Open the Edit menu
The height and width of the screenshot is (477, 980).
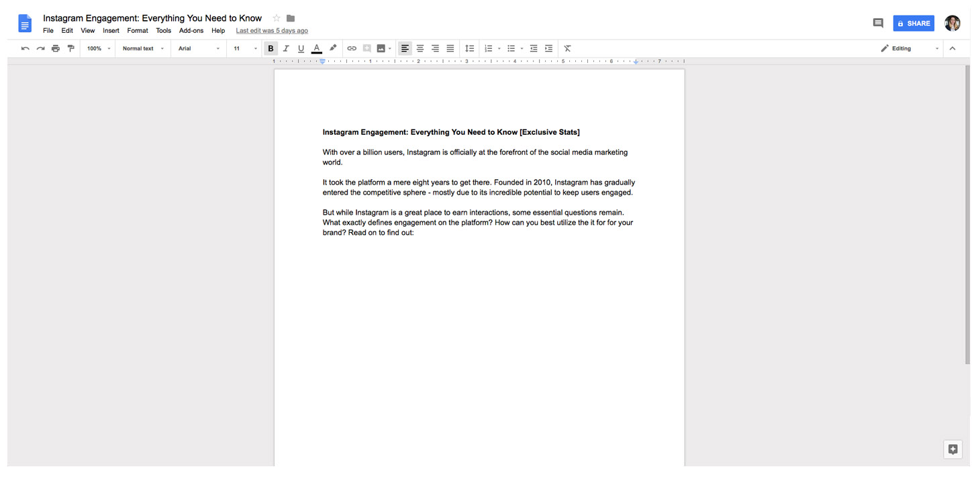point(67,31)
